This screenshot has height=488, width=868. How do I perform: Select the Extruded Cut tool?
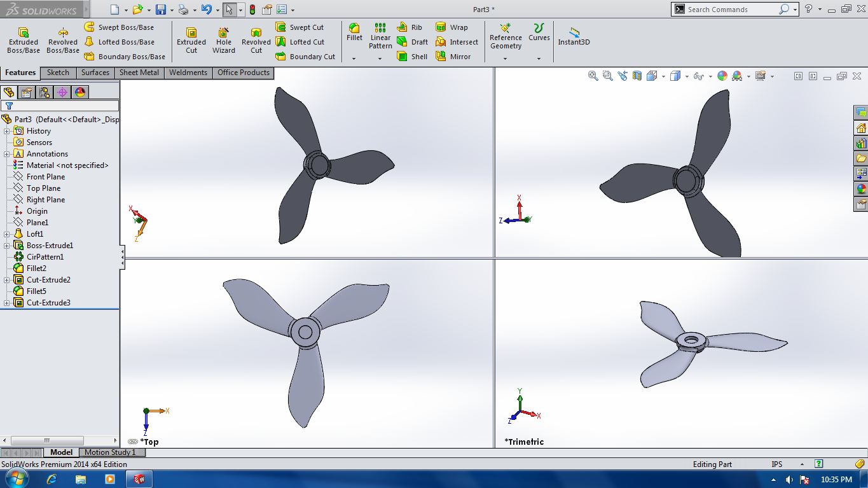click(x=191, y=40)
